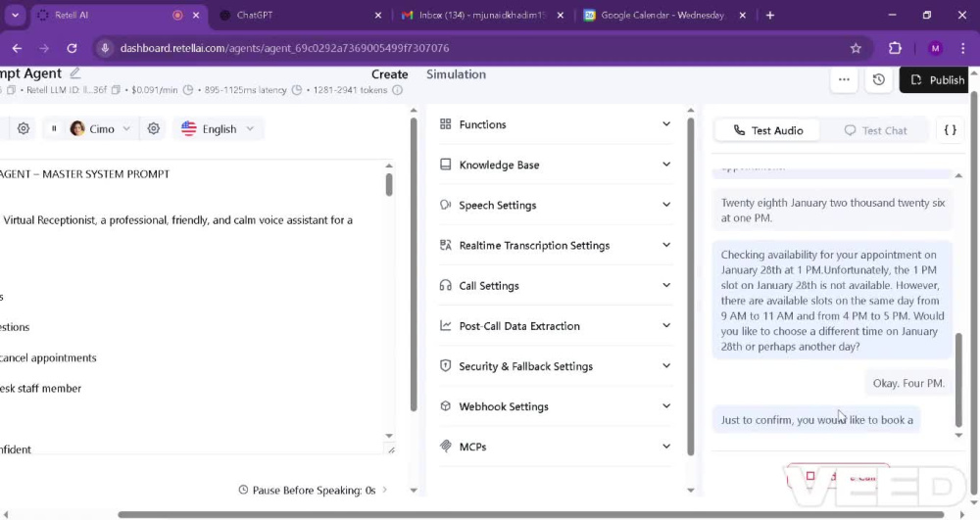Open the curly braces JSON view

point(950,130)
